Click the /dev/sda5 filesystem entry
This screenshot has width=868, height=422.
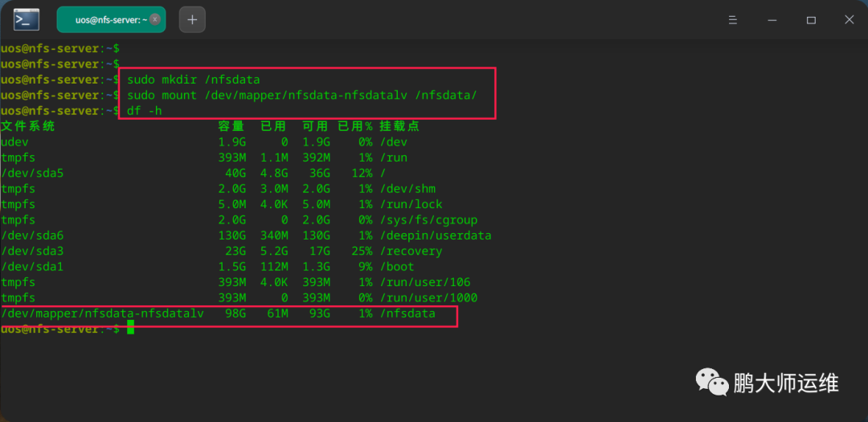click(32, 174)
